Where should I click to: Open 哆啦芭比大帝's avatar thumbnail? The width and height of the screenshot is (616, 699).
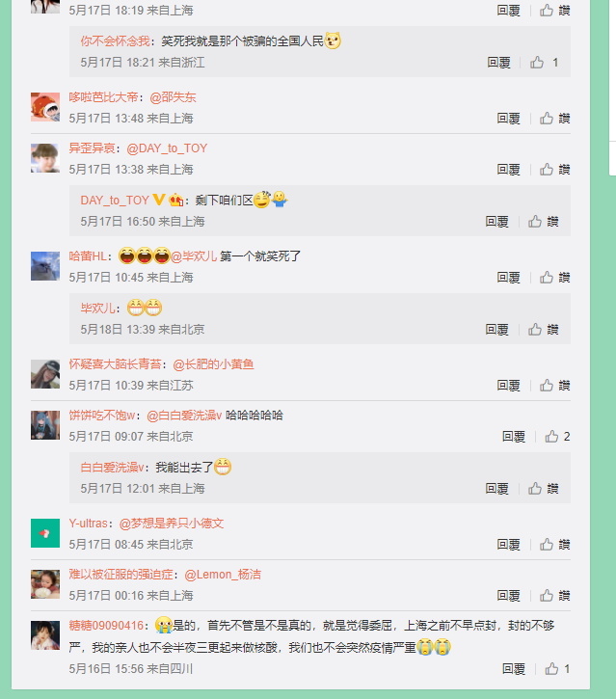(x=45, y=107)
